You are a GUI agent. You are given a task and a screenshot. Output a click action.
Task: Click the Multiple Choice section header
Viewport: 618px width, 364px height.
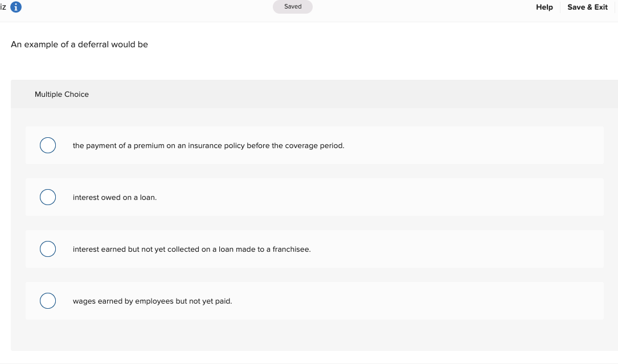(x=62, y=94)
